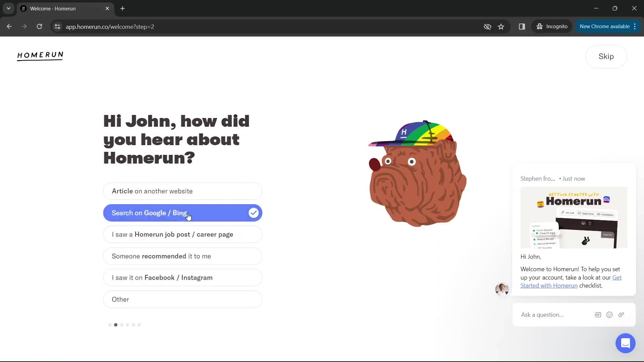Click Stephen's avatar in chat
This screenshot has width=644, height=362.
coord(502,289)
